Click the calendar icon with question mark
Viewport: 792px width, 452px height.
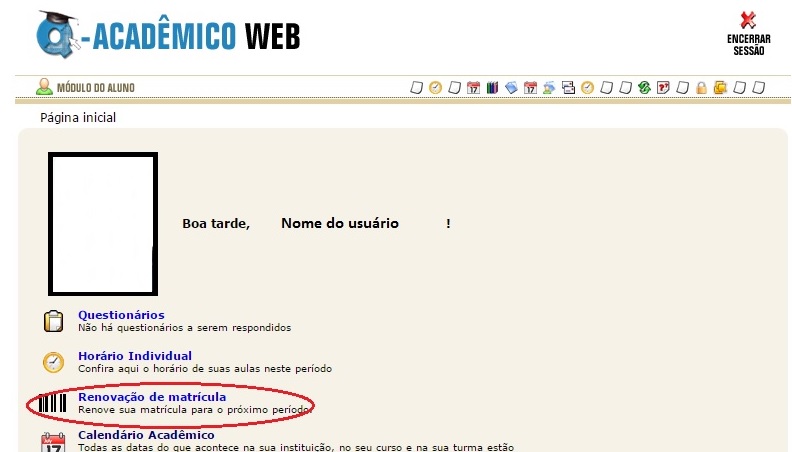click(663, 88)
